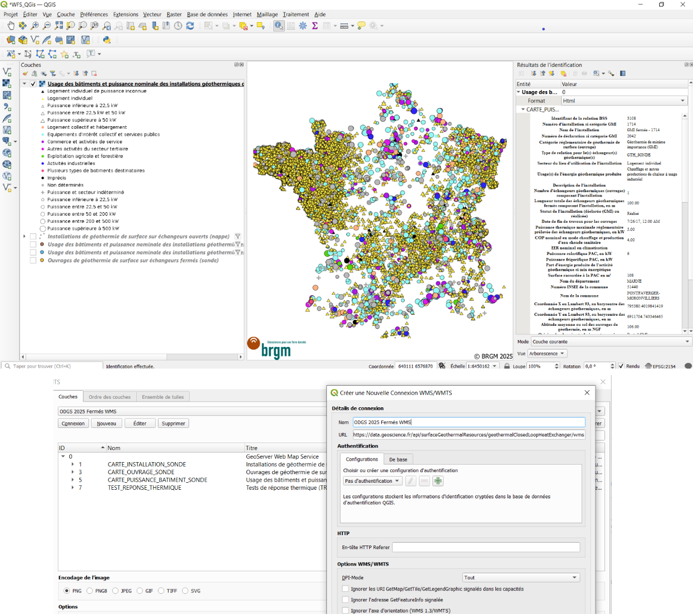
Task: Open the Pas d'authentification dropdown
Action: click(x=372, y=481)
